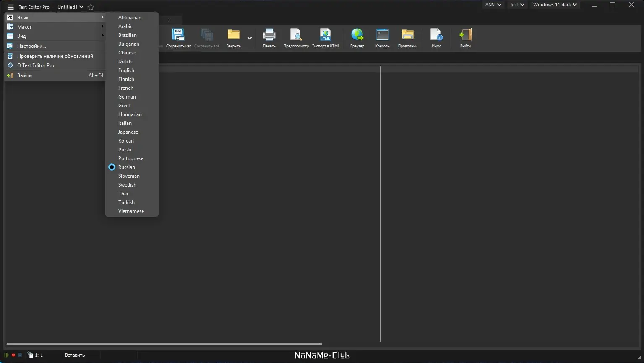Click the cursor position document icon

[31, 355]
